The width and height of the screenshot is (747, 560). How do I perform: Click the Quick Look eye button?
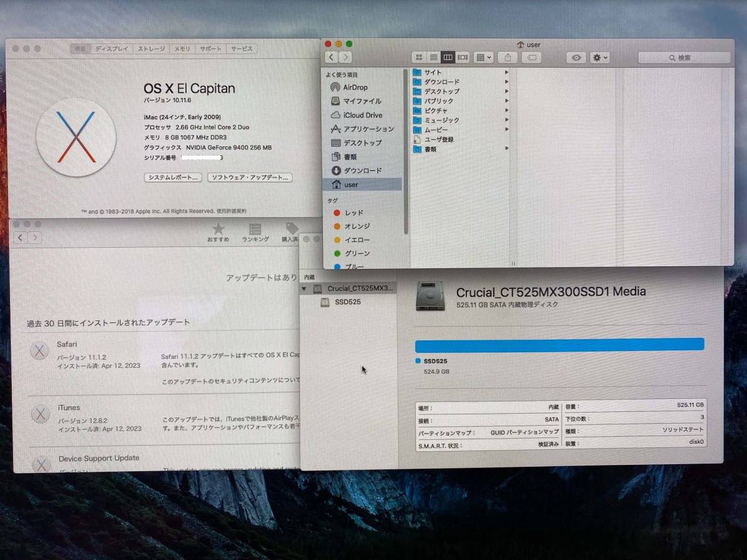(x=576, y=57)
